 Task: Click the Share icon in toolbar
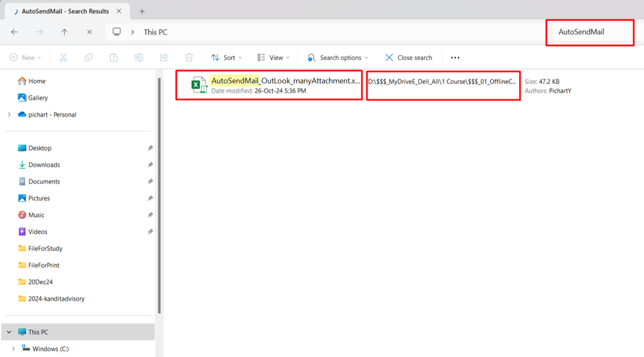click(164, 58)
